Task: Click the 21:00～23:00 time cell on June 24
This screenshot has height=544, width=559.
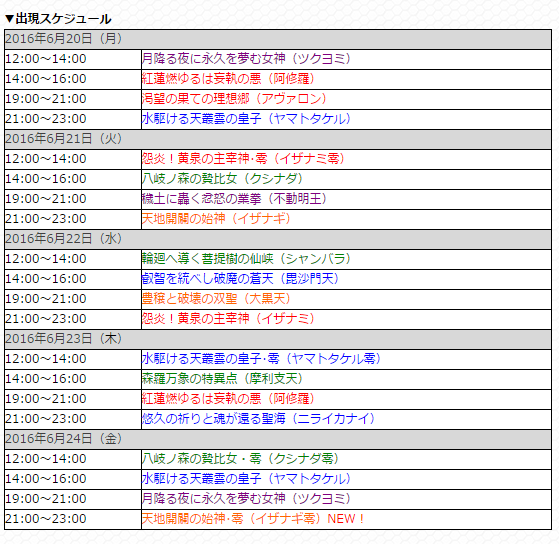Action: coord(73,519)
